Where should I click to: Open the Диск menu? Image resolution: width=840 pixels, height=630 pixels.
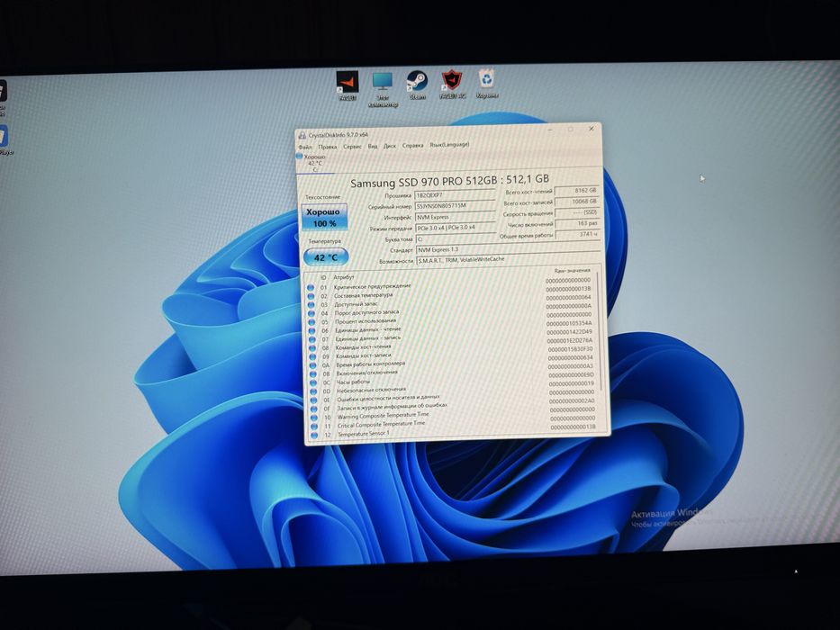pos(390,146)
